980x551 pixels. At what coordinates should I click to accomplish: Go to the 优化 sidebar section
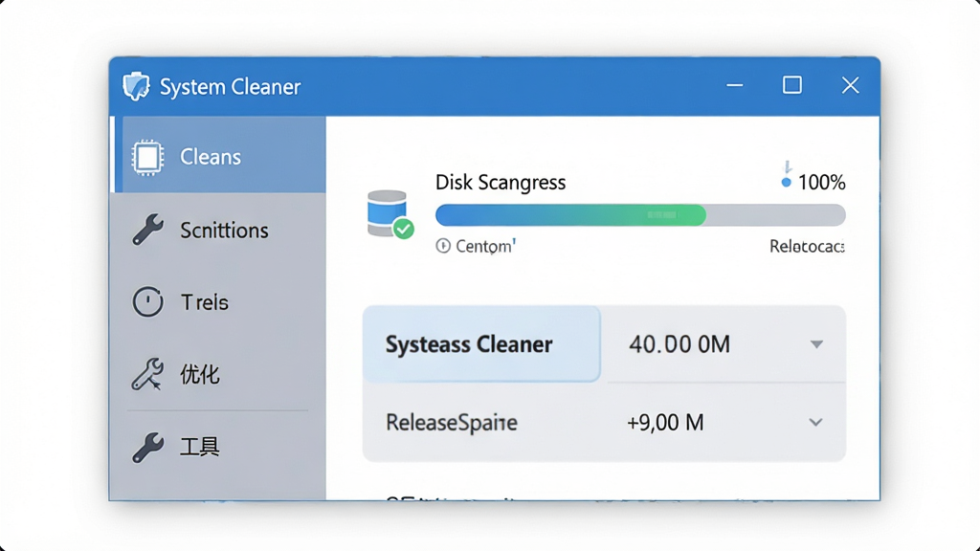click(x=219, y=374)
